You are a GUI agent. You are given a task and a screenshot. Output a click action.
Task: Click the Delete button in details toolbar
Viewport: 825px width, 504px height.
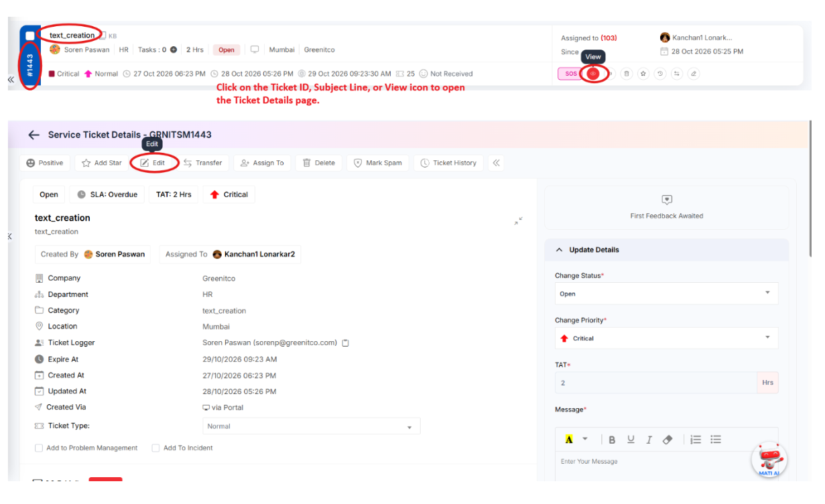319,163
